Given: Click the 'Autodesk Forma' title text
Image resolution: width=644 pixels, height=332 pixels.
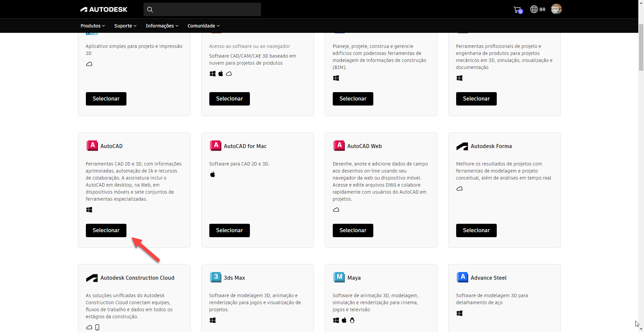Looking at the screenshot, I should pyautogui.click(x=491, y=146).
